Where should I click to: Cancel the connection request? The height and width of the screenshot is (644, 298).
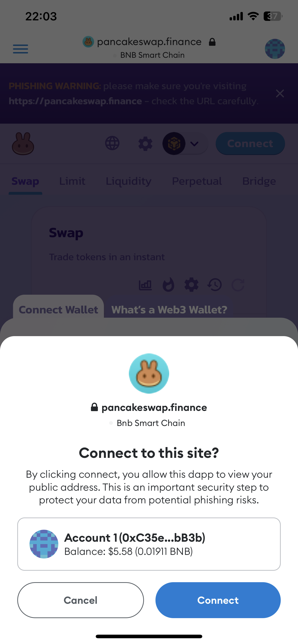(x=80, y=600)
